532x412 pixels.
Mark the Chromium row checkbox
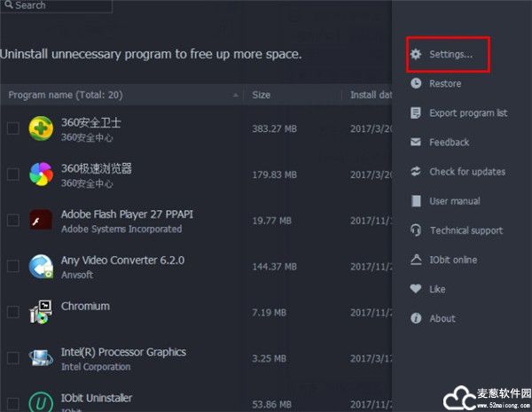(x=13, y=312)
